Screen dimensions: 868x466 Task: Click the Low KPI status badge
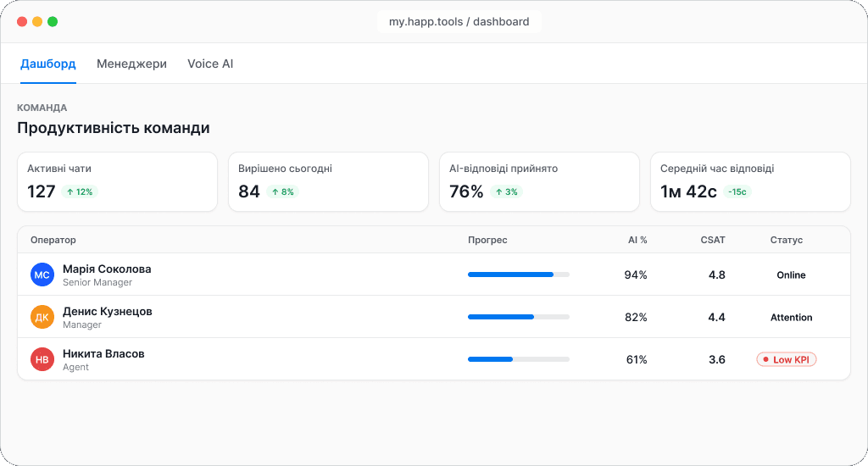point(787,360)
